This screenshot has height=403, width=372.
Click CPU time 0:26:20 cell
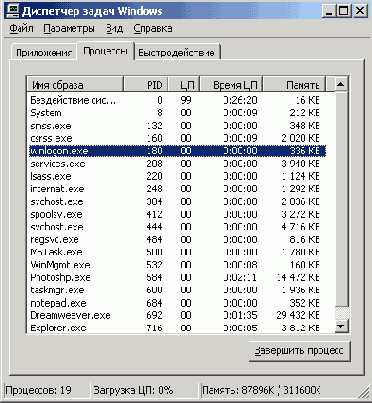(240, 100)
